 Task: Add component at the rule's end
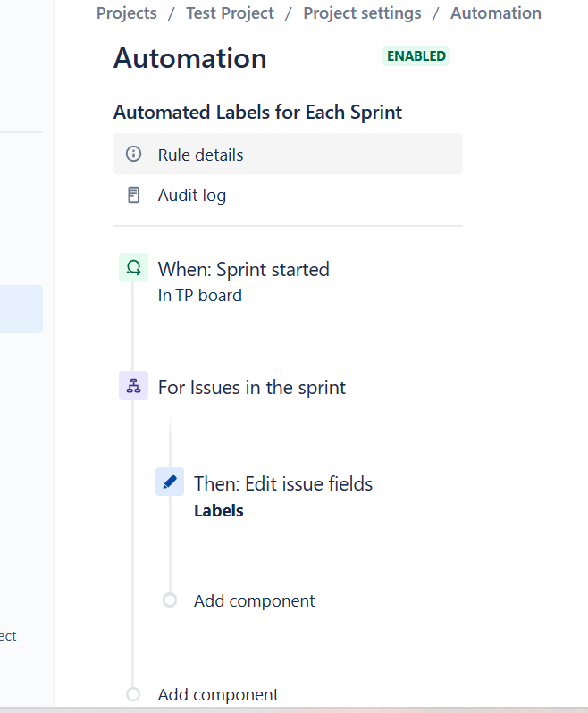[x=218, y=694]
